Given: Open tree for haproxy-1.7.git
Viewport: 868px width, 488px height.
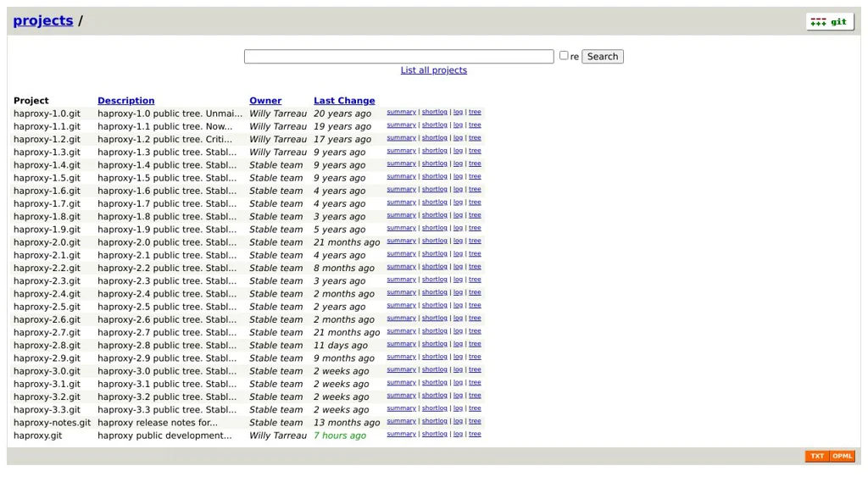Looking at the screenshot, I should [475, 202].
